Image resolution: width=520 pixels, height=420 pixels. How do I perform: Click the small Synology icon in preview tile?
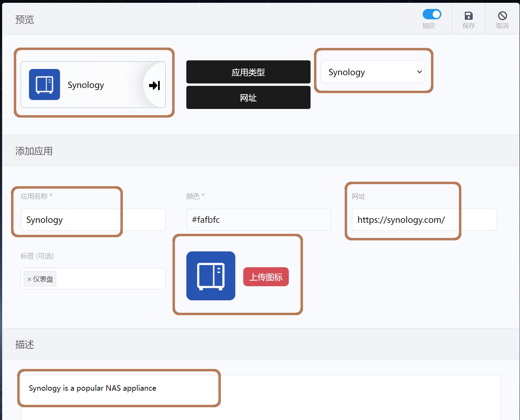click(45, 84)
